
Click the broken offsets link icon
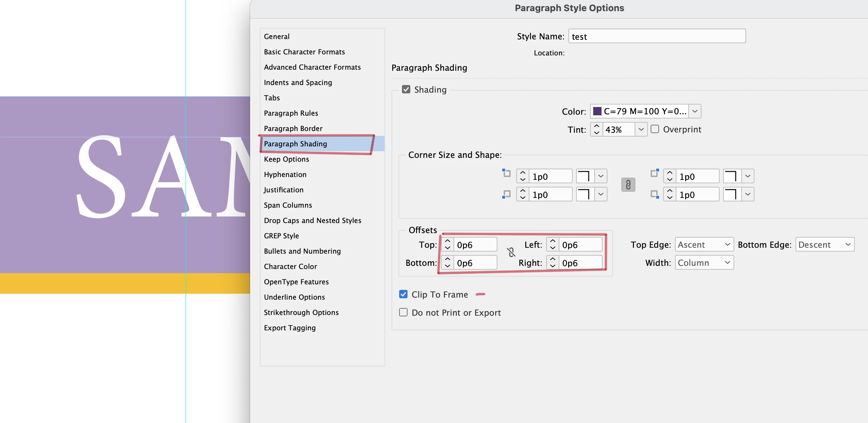coord(511,252)
